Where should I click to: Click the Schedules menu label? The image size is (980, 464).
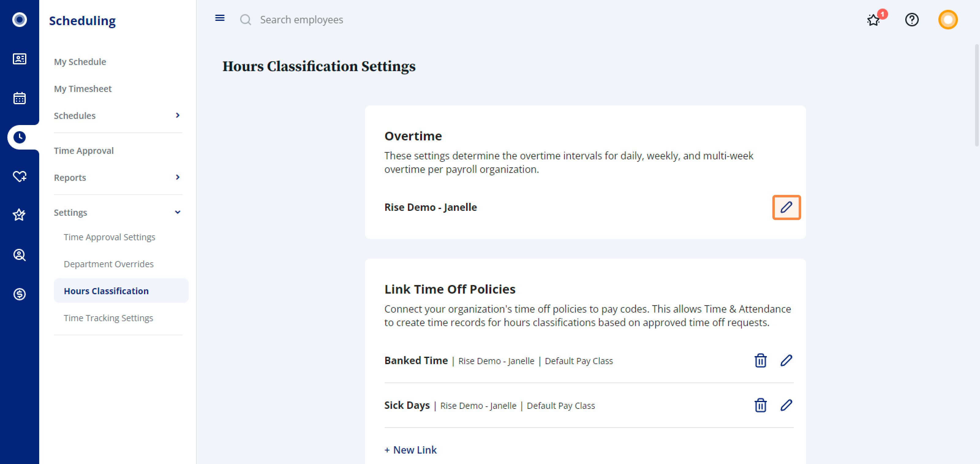coord(74,116)
